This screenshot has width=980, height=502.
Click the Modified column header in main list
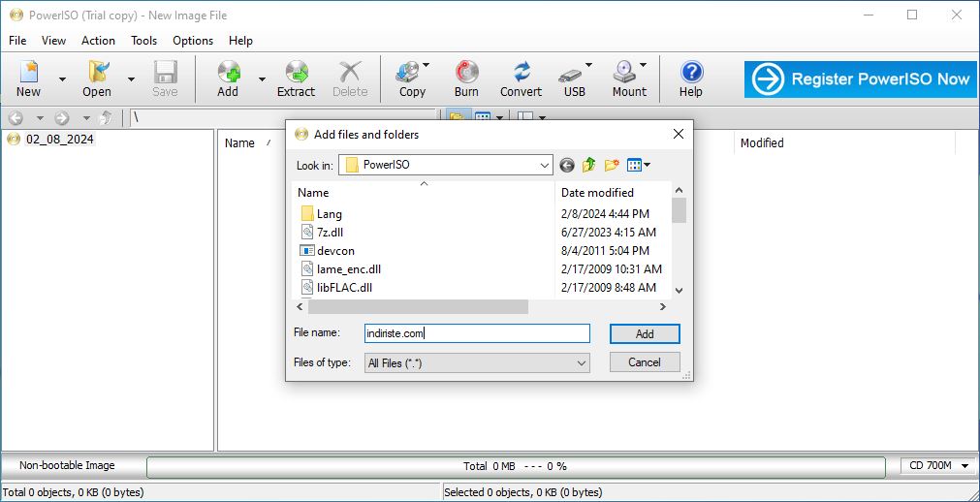pyautogui.click(x=762, y=143)
